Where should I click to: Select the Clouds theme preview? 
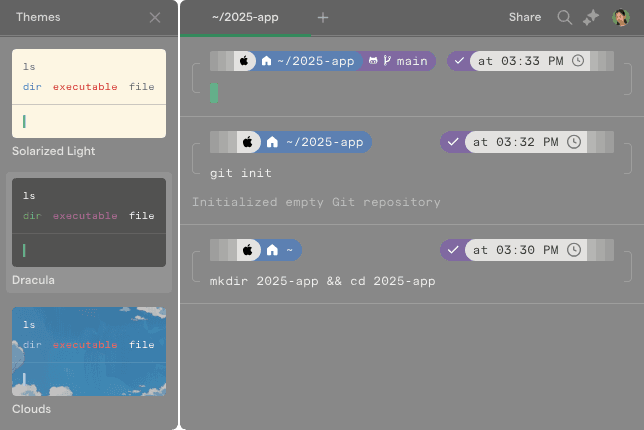89,352
